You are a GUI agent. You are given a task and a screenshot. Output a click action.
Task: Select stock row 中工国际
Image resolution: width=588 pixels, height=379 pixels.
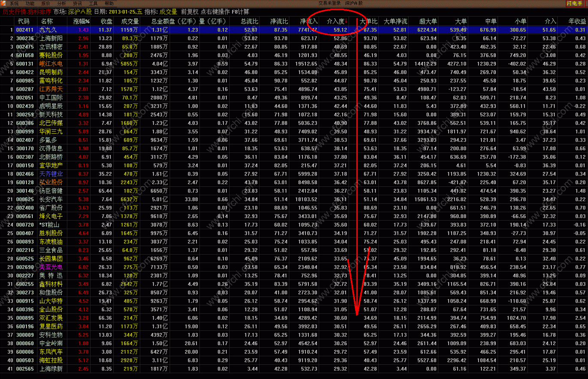point(294,97)
